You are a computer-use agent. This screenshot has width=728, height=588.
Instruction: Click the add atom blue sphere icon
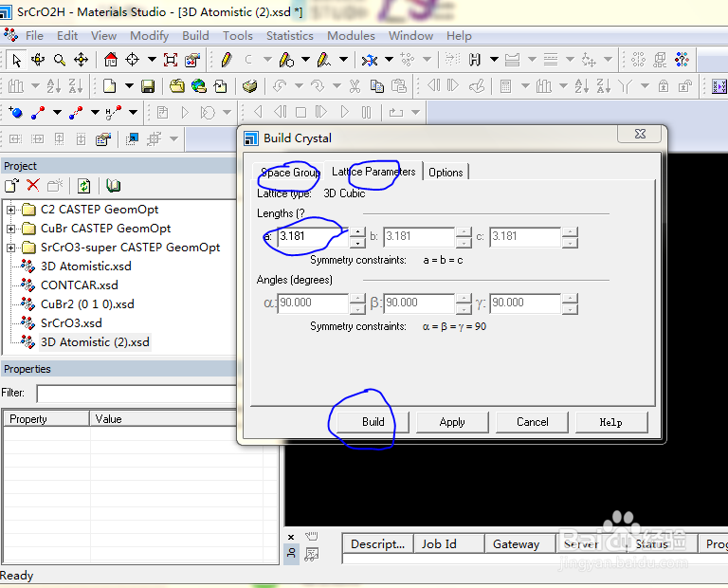click(x=15, y=113)
